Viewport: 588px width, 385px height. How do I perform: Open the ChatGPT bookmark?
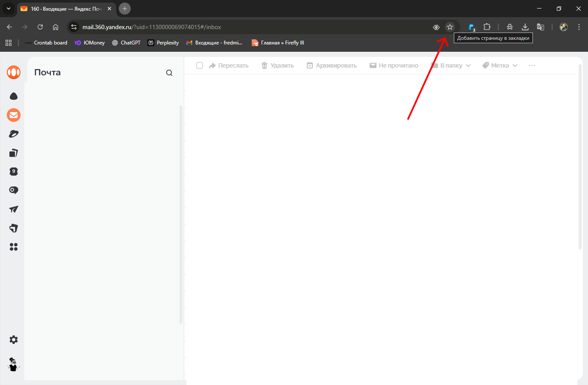[x=126, y=43]
